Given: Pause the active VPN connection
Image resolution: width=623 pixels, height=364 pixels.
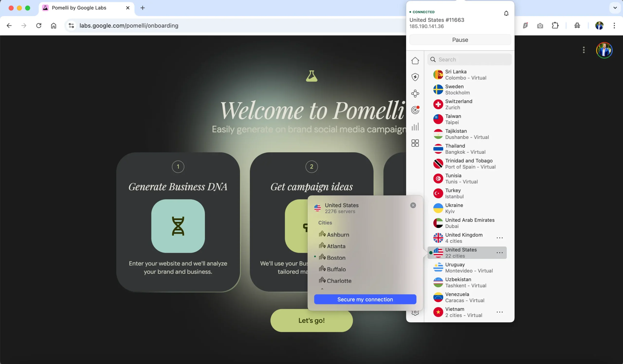Looking at the screenshot, I should (460, 39).
